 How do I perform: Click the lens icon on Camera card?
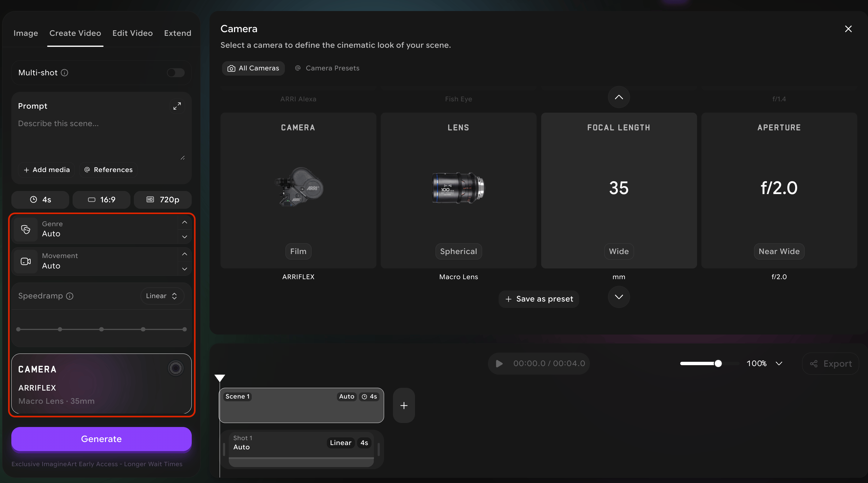pyautogui.click(x=175, y=368)
